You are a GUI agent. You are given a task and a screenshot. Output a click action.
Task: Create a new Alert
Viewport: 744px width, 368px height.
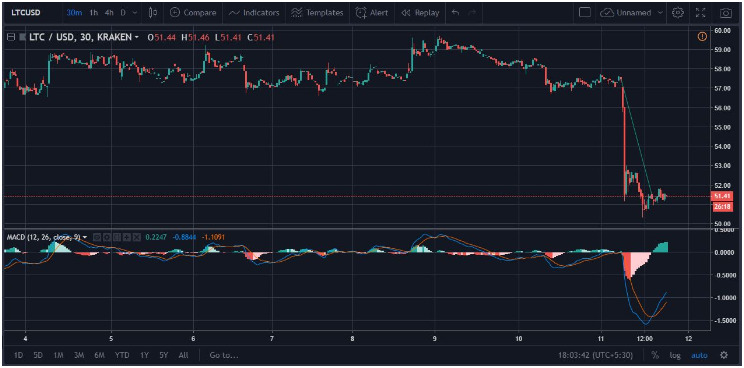(x=372, y=13)
